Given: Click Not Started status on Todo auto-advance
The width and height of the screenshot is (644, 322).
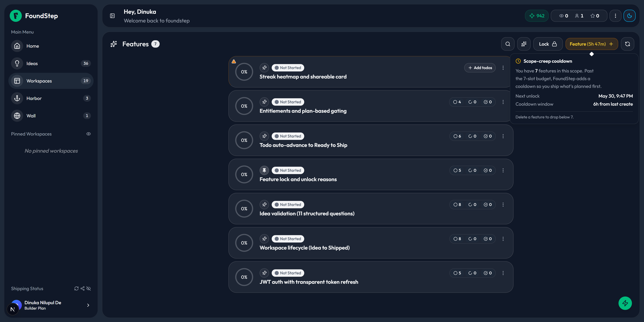Looking at the screenshot, I should (288, 136).
